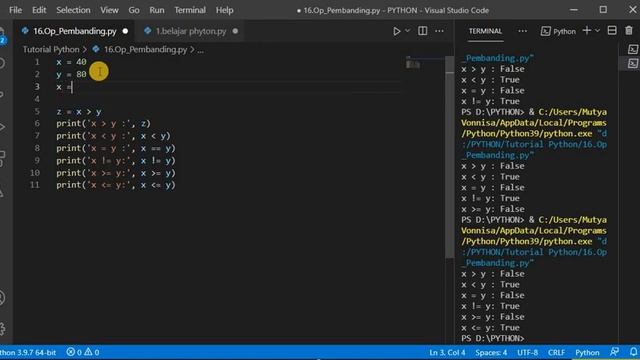
Task: Click the Python 3.9.7 64-bit interpreter status
Action: 28,352
